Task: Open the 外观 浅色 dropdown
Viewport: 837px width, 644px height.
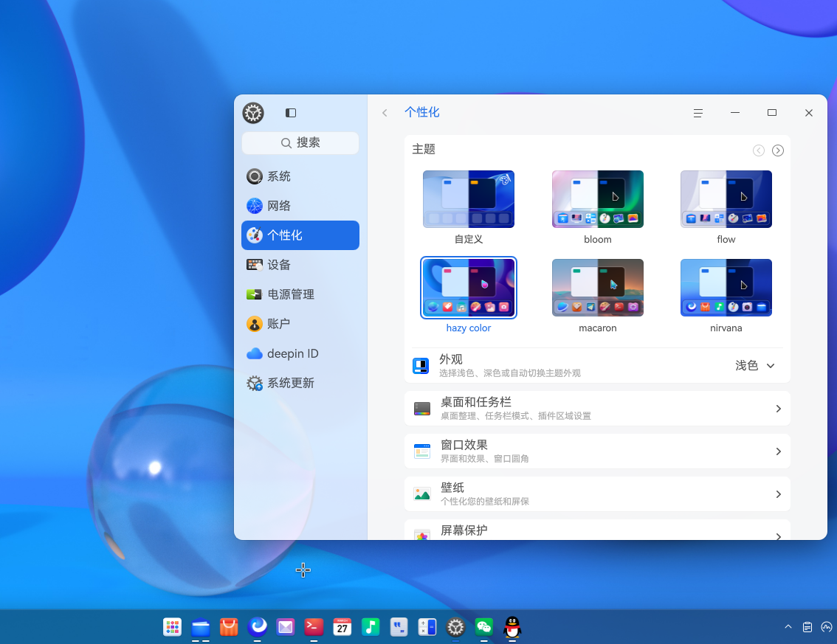Action: coord(755,365)
